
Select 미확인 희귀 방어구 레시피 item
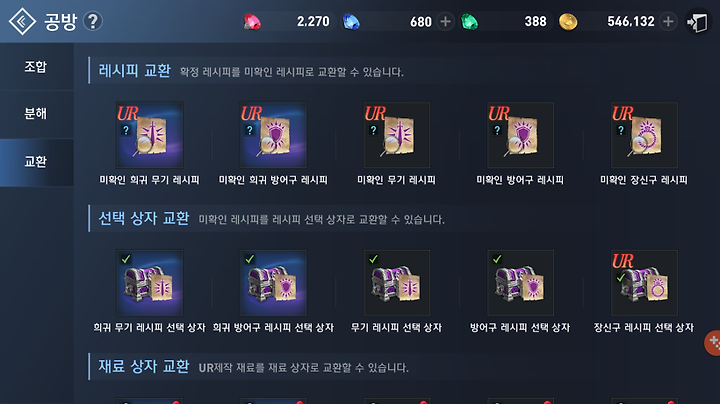pos(273,135)
